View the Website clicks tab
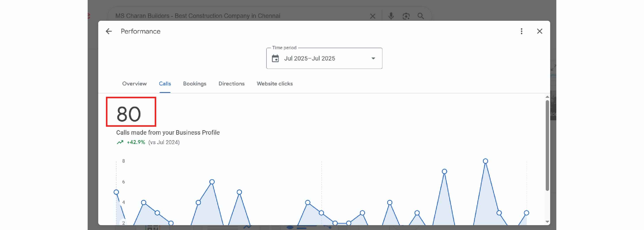 click(x=274, y=84)
